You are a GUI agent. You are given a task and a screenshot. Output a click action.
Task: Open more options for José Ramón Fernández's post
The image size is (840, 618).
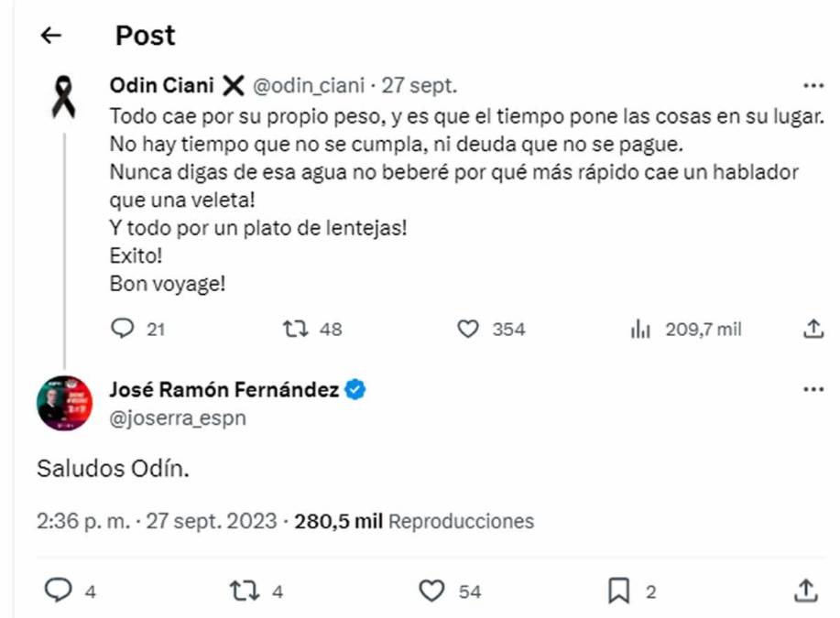(x=813, y=390)
